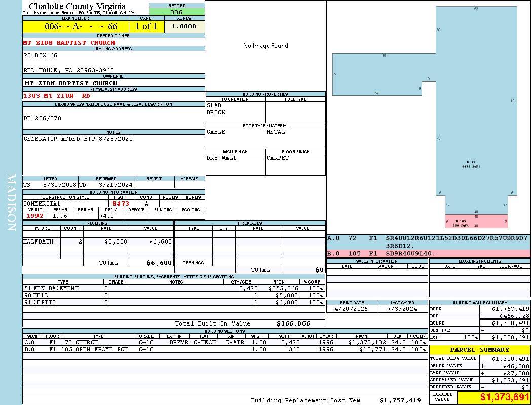
Task: Click the red deeded owner name
Action: pos(69,43)
